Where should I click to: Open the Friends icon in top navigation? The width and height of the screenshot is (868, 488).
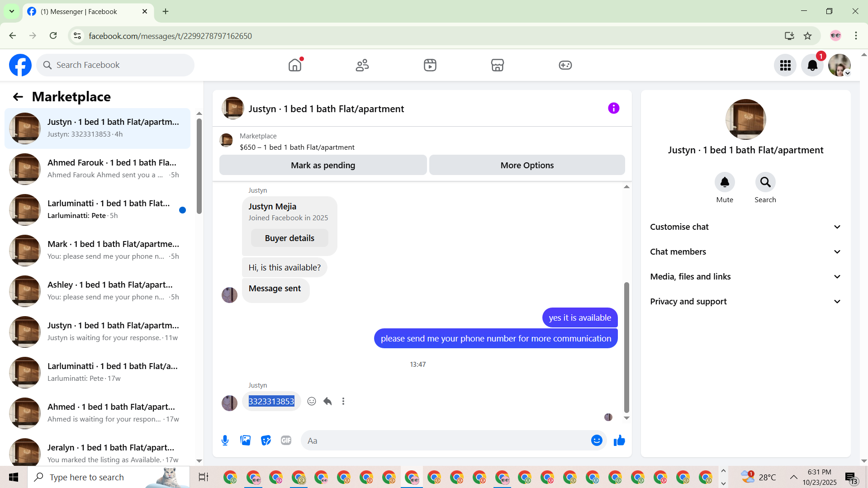[362, 65]
